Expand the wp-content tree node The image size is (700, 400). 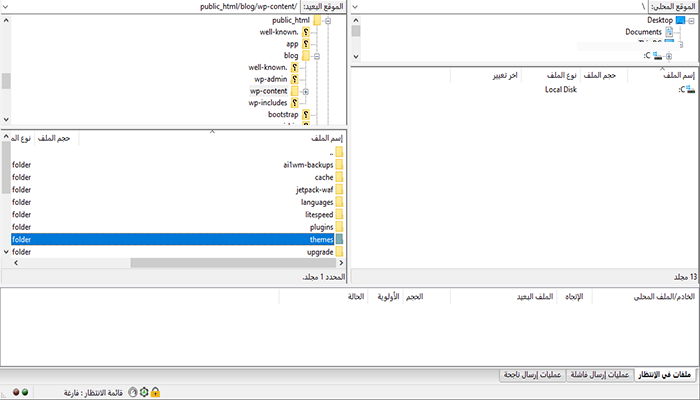tap(305, 91)
